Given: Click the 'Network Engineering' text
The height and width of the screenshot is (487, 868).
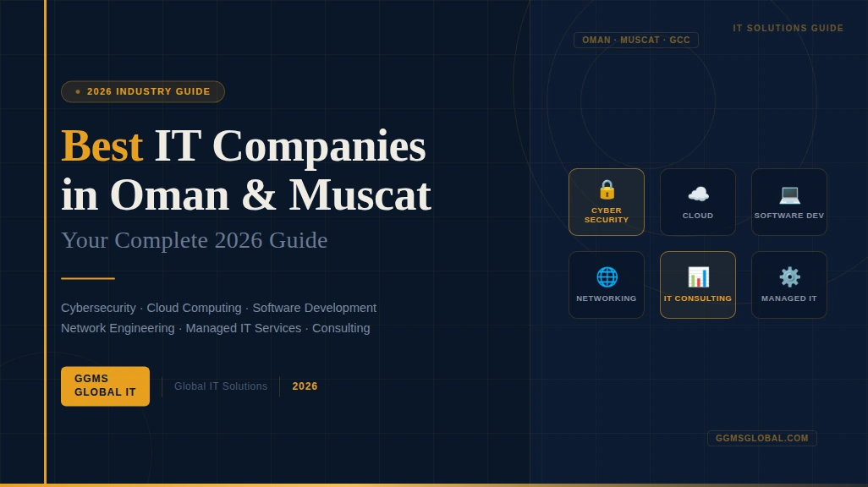Looking at the screenshot, I should point(118,329).
